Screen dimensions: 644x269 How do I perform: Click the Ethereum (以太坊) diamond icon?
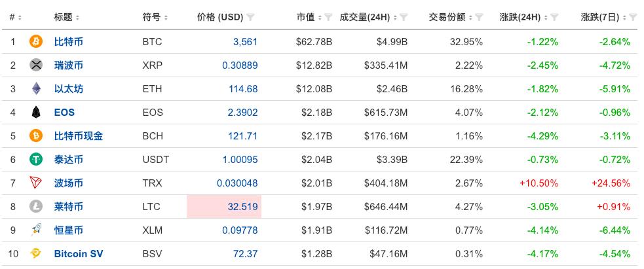click(36, 88)
